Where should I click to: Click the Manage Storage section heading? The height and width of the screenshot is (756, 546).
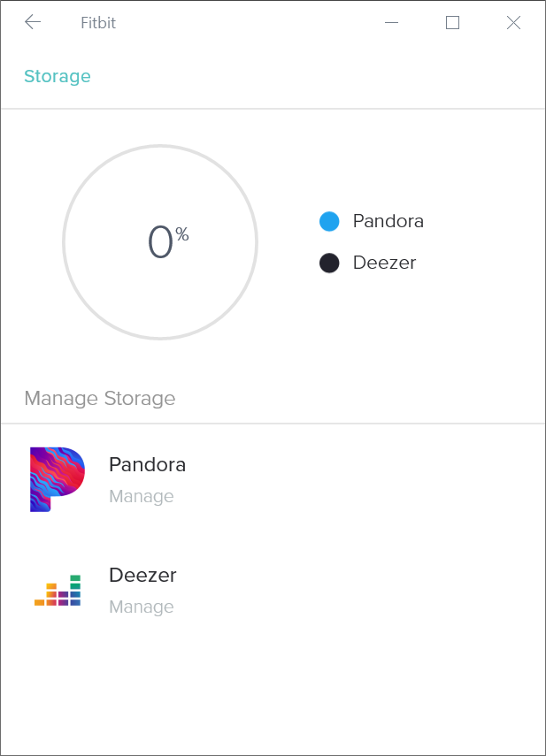click(100, 399)
